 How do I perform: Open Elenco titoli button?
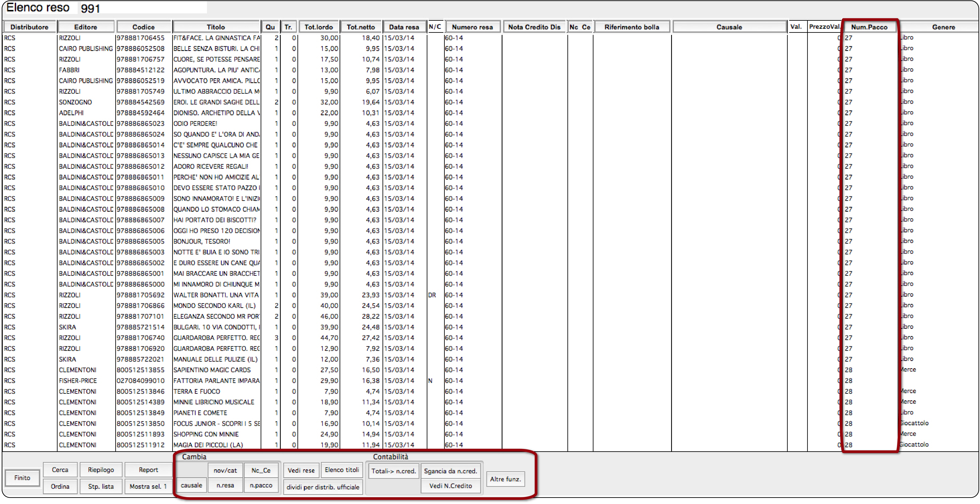click(x=342, y=470)
